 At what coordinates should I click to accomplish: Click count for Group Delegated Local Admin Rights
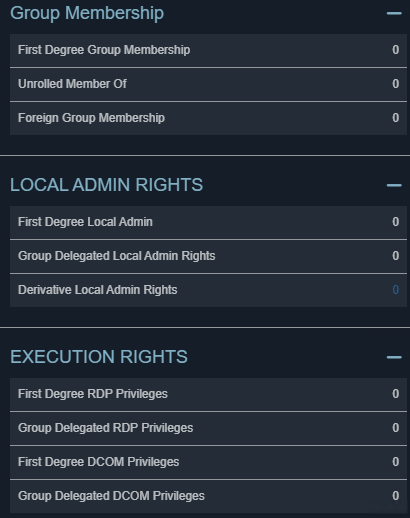[x=396, y=256]
